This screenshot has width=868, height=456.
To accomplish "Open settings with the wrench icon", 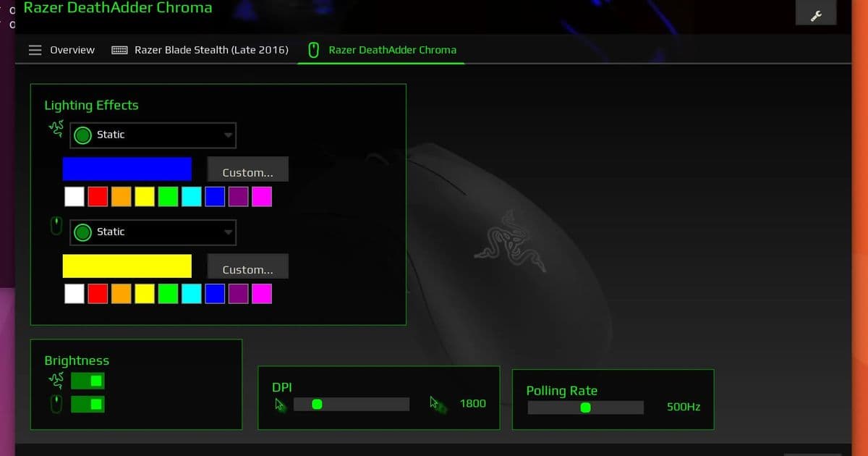I will pyautogui.click(x=816, y=13).
